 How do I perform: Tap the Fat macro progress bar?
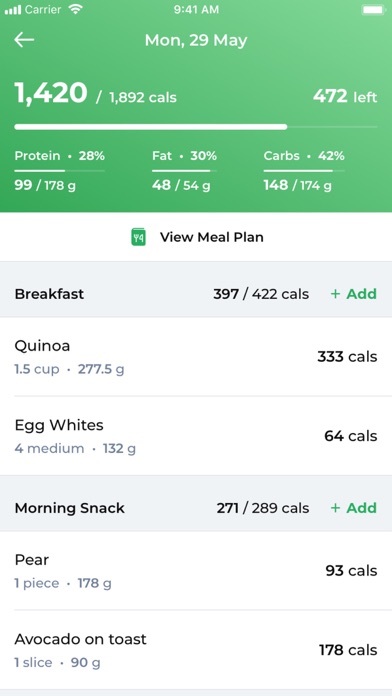185,170
